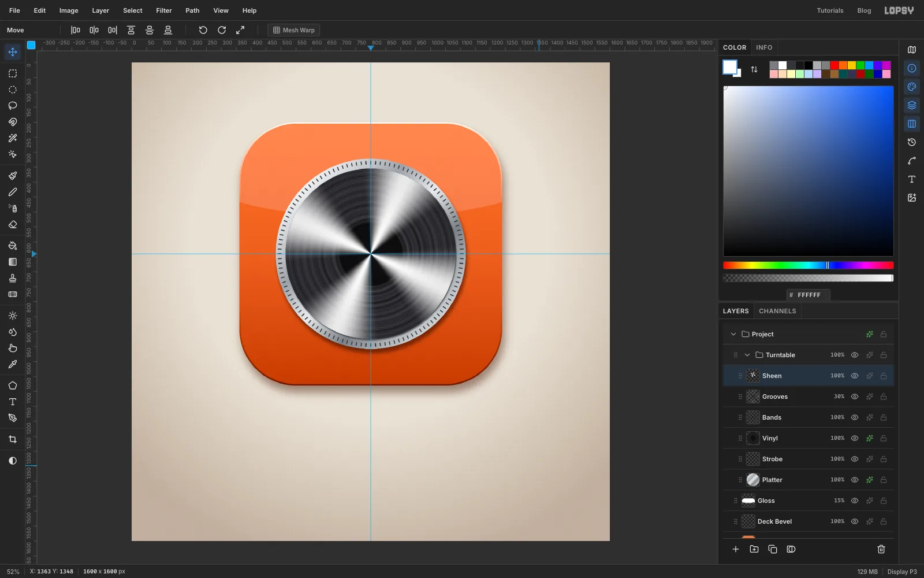
Task: Open the Tutorials link
Action: tap(830, 10)
